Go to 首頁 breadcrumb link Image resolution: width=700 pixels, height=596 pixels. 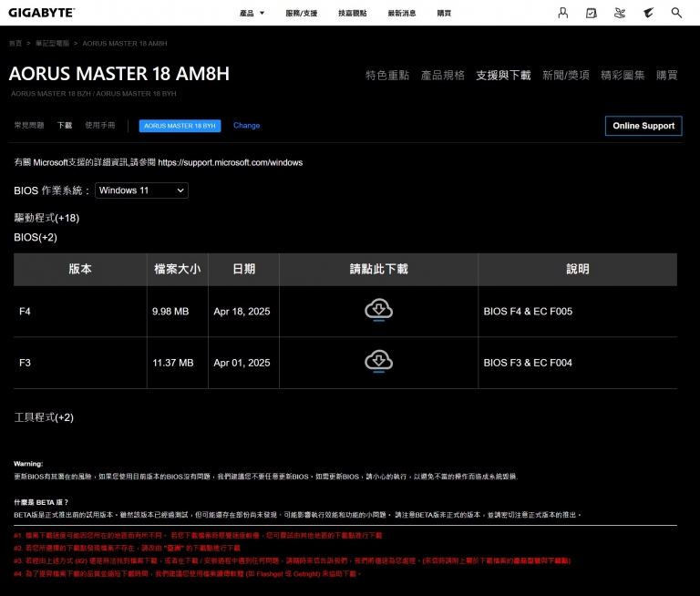15,44
